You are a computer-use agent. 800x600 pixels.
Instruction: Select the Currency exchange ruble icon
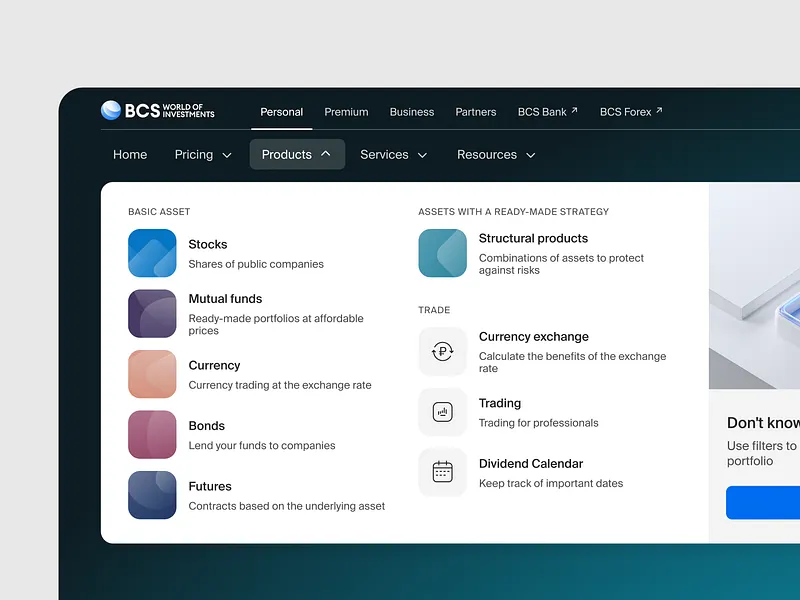tap(442, 351)
